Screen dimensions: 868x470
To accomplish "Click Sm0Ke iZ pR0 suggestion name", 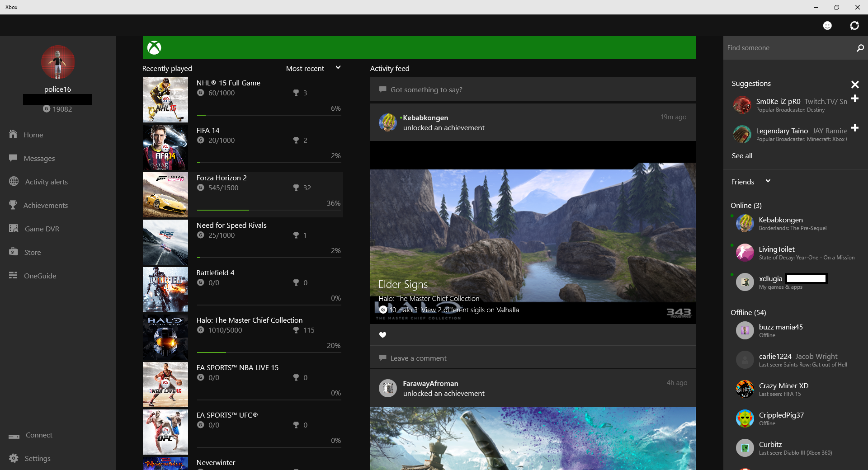I will point(778,101).
